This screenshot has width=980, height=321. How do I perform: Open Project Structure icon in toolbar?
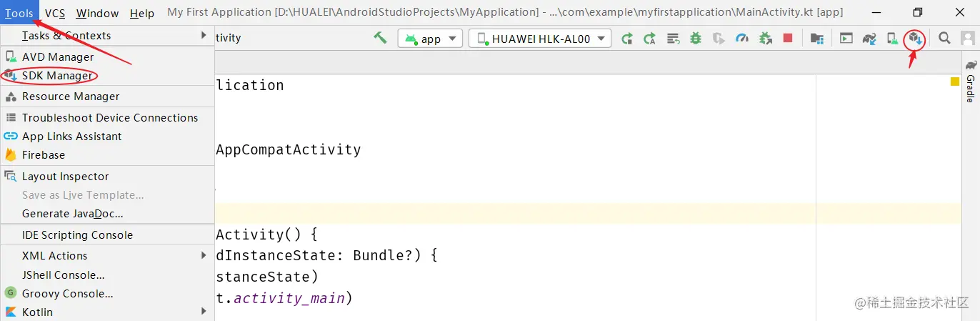pyautogui.click(x=816, y=39)
